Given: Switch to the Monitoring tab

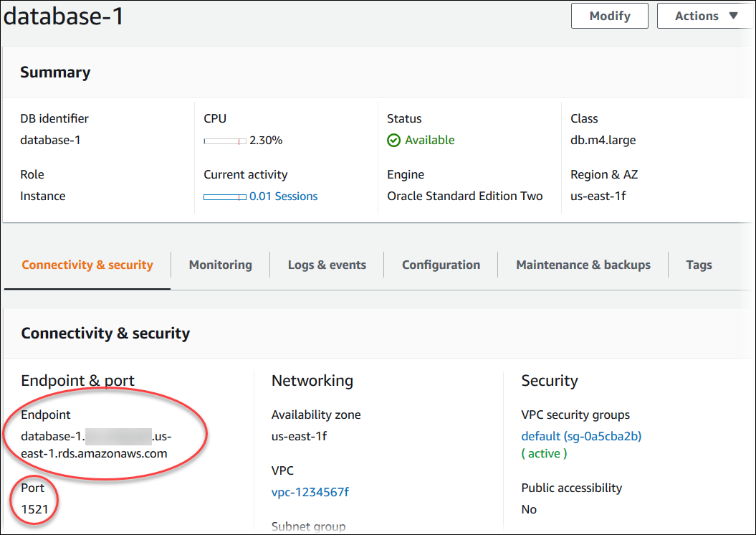Looking at the screenshot, I should pyautogui.click(x=220, y=265).
